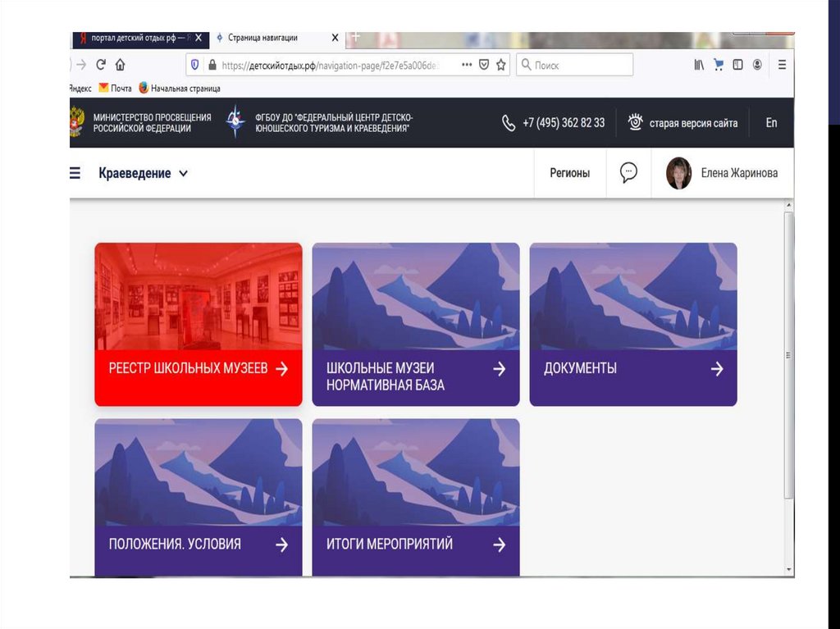Screen dimensions: 840x629
Task: Open the Firefox hamburger menu
Action: 782,65
